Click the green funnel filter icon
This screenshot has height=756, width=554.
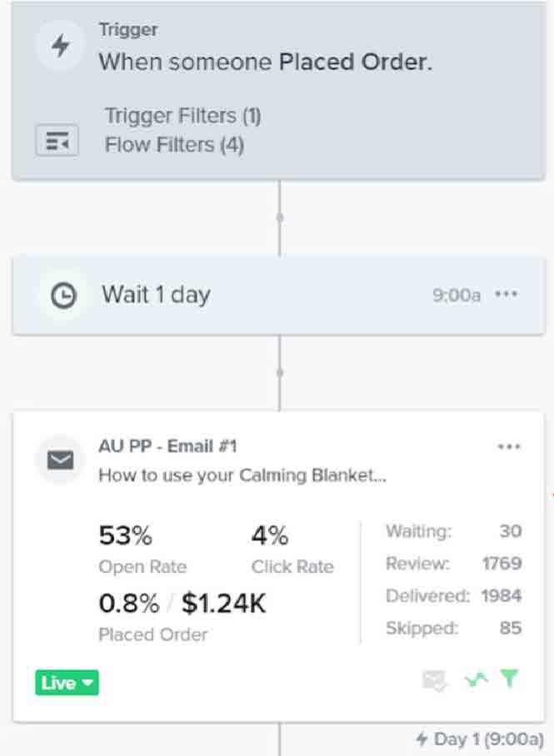510,679
